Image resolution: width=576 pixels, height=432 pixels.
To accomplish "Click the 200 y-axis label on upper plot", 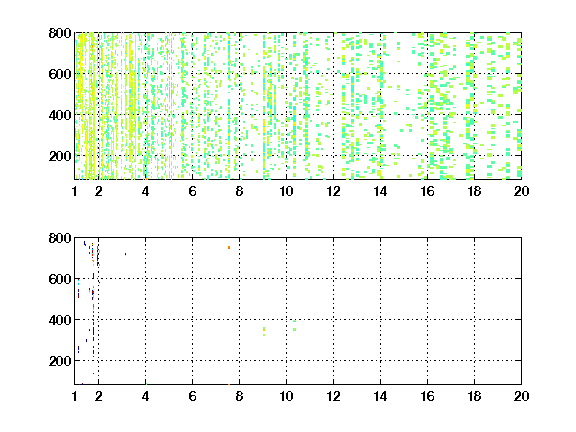I will point(60,156).
